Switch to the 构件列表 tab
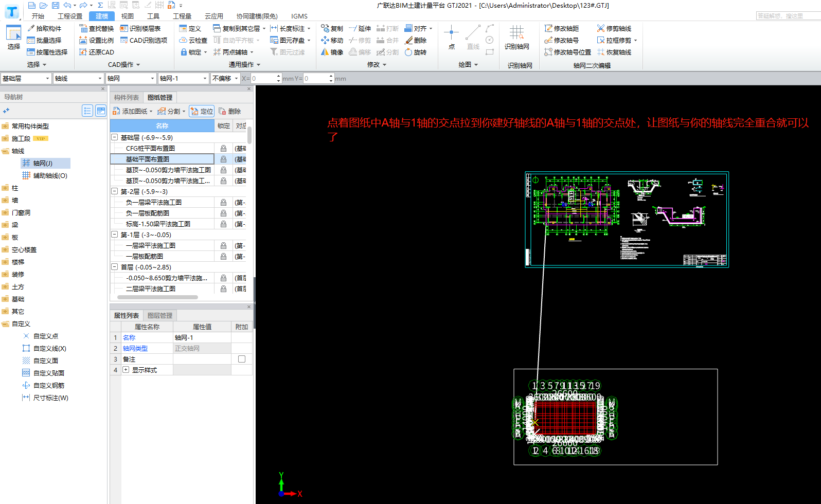 tap(127, 97)
